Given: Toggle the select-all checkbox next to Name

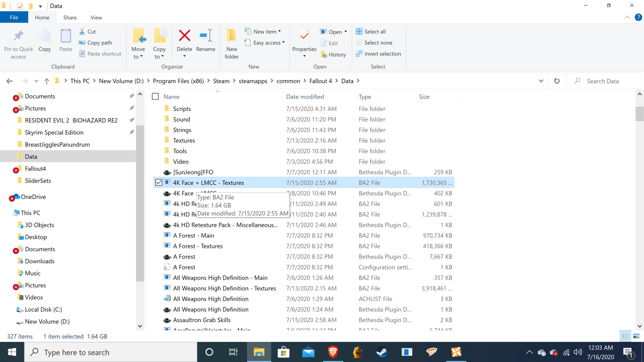Looking at the screenshot, I should tap(155, 97).
